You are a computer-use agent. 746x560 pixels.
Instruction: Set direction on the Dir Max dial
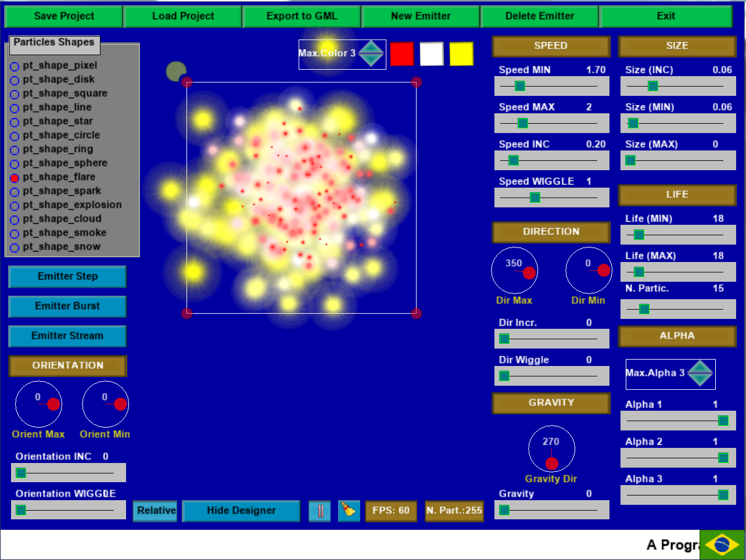click(515, 271)
